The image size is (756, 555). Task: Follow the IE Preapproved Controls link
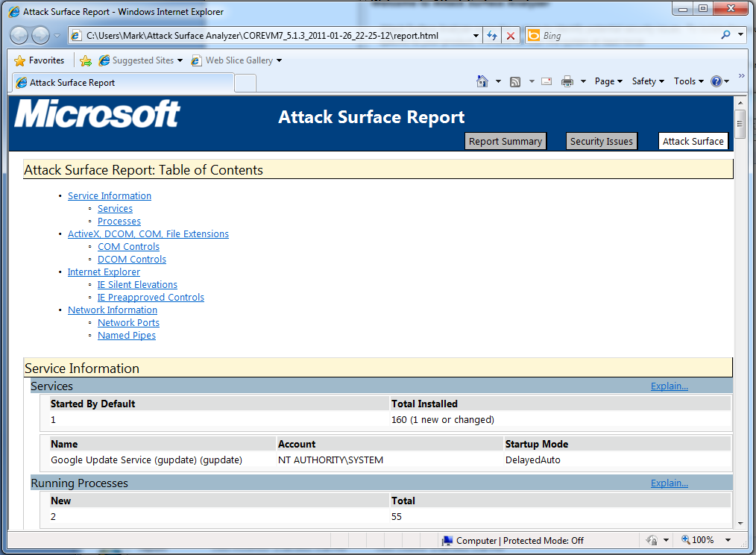[x=151, y=298]
